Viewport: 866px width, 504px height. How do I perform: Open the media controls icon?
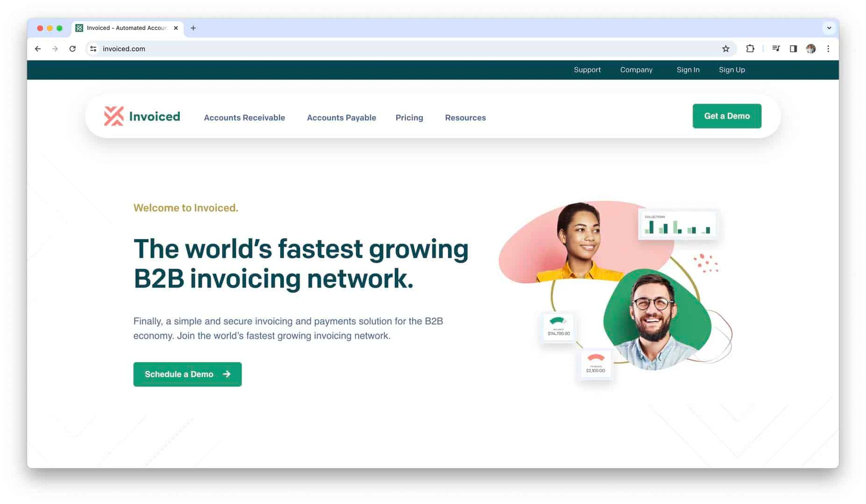[x=776, y=49]
